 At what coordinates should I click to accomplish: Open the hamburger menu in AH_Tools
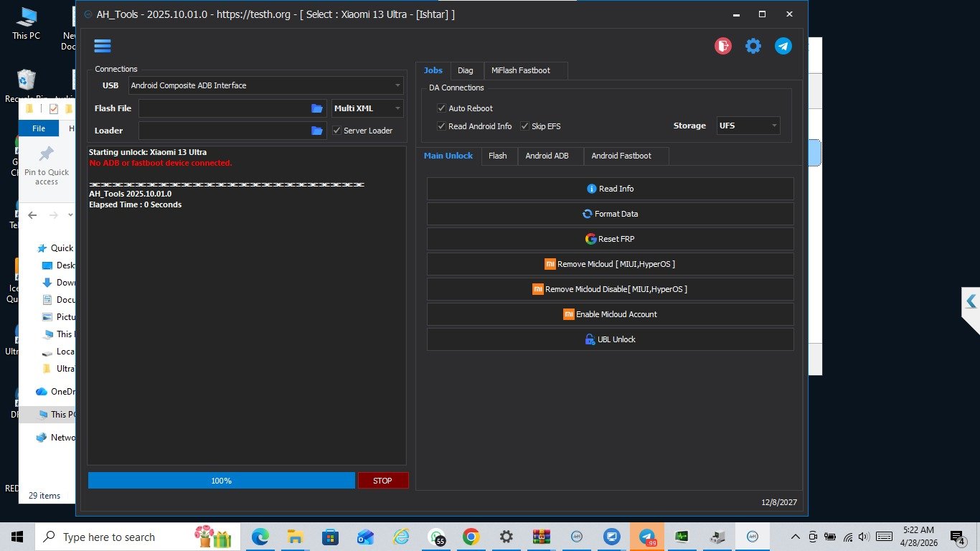(x=103, y=46)
